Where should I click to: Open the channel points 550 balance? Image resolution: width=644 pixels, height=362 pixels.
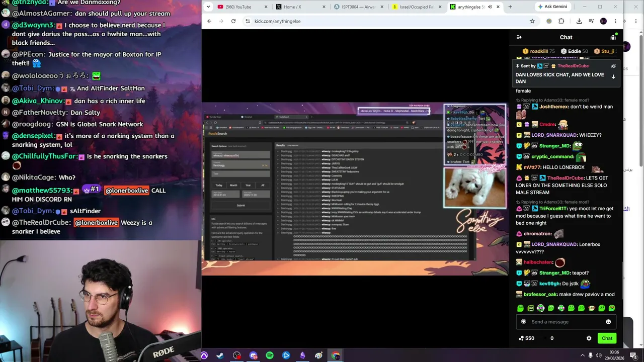point(526,338)
